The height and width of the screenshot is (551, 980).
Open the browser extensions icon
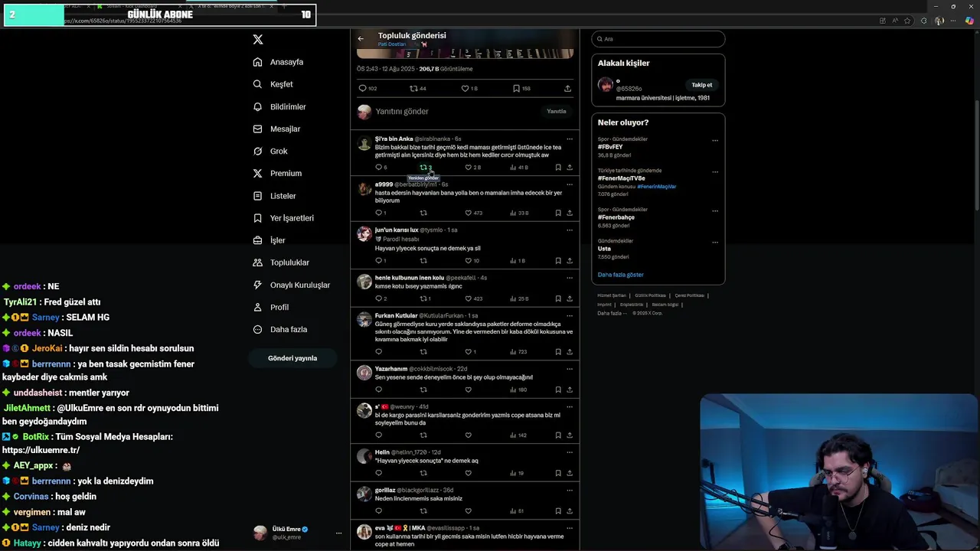pos(923,21)
